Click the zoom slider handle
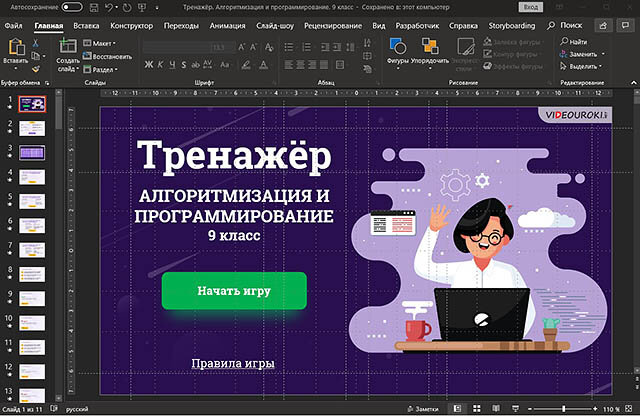 pyautogui.click(x=564, y=408)
